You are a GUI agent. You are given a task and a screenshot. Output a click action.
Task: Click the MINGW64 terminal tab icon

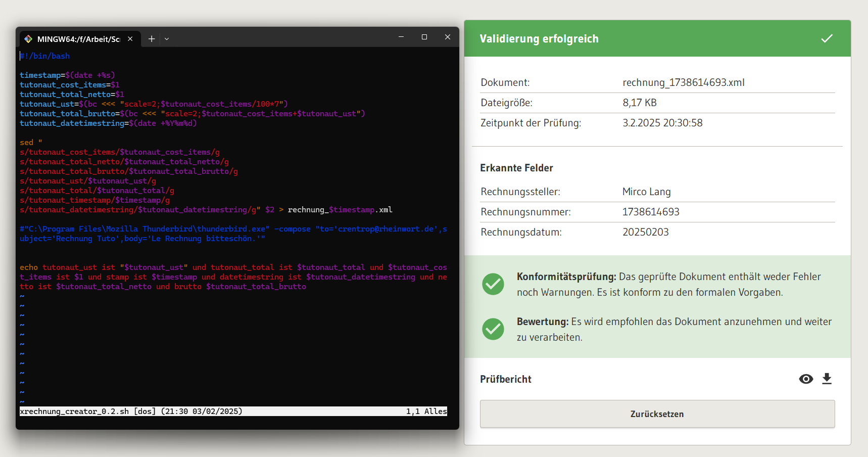[28, 39]
